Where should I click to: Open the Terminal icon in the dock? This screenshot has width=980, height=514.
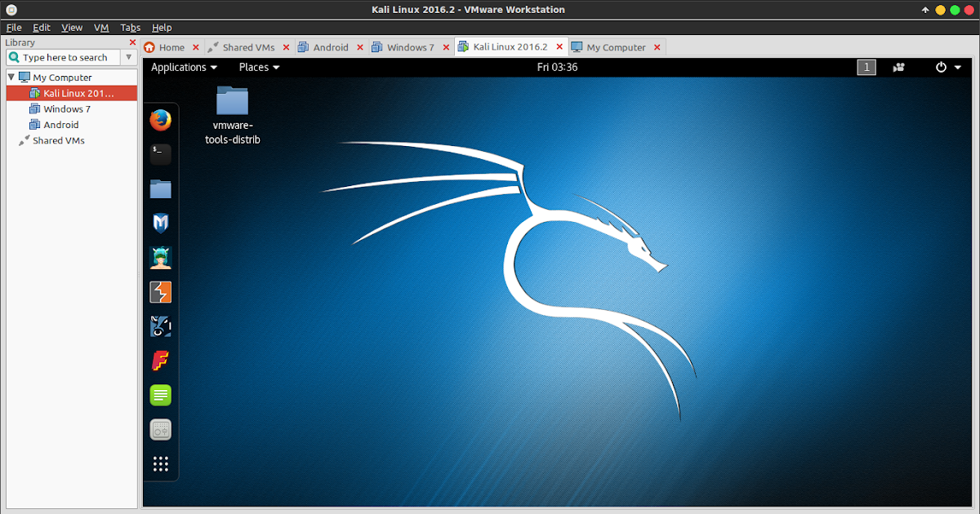160,154
